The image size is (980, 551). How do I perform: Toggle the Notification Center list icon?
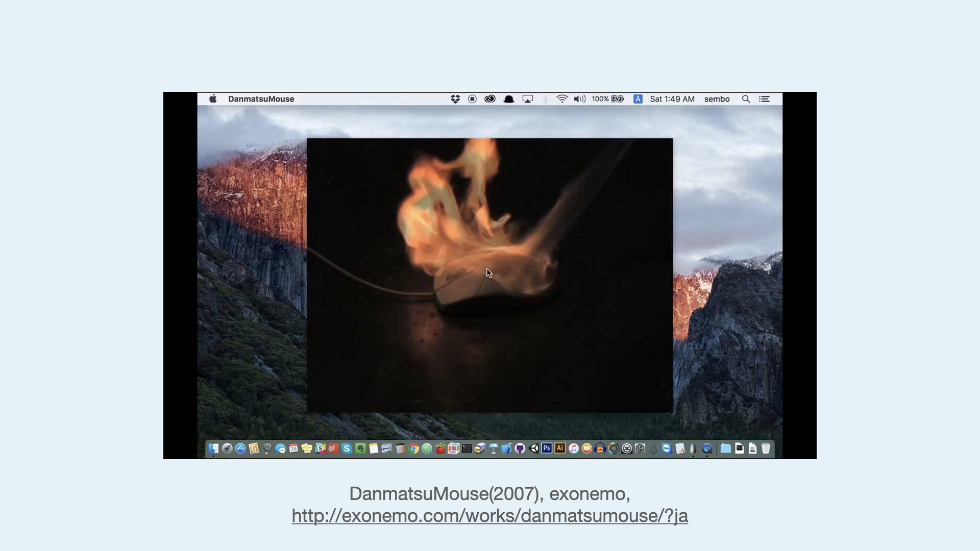tap(764, 99)
